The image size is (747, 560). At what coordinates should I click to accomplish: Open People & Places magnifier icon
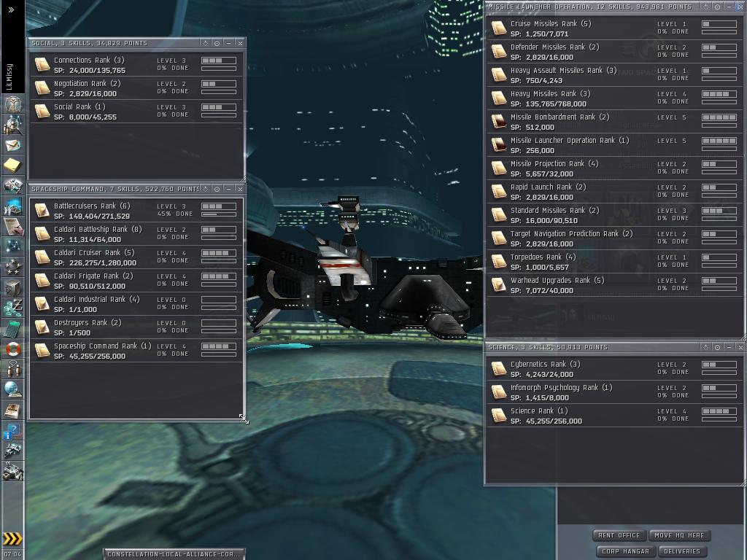tap(12, 125)
